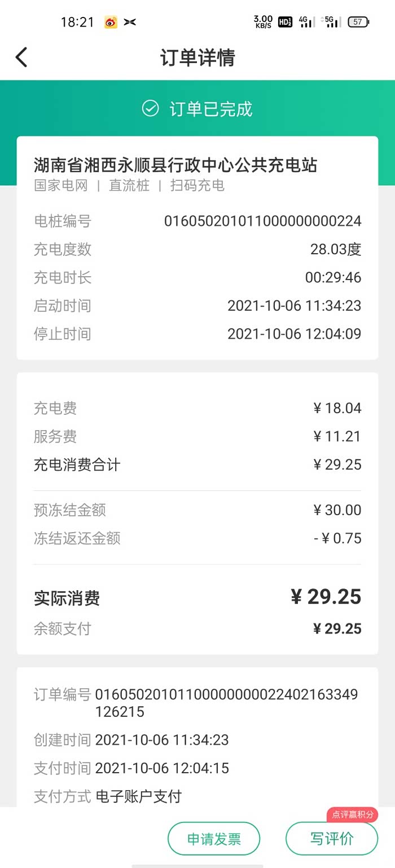The height and width of the screenshot is (868, 395).
Task: Tap the 冻结返还金额 row
Action: [197, 538]
